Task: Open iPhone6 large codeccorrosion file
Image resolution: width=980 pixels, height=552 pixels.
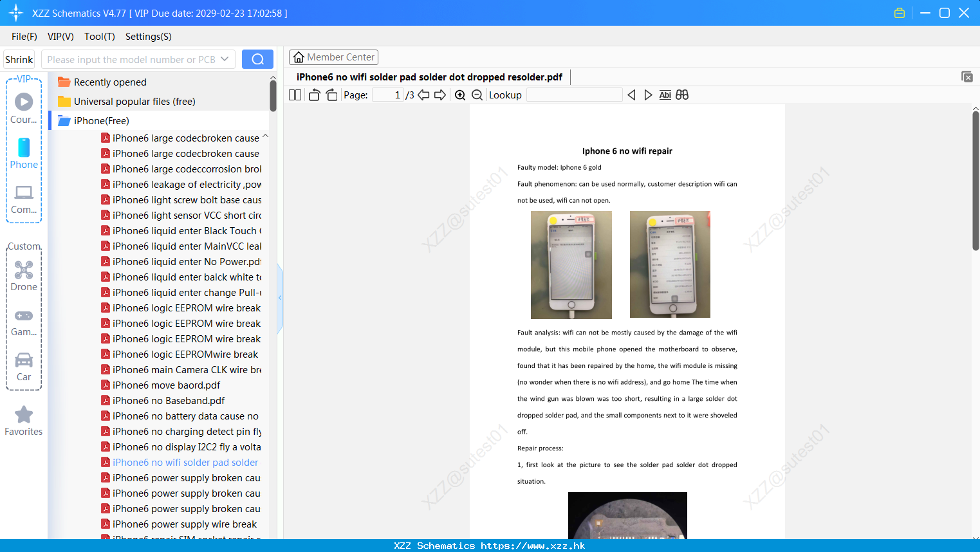Action: [181, 169]
